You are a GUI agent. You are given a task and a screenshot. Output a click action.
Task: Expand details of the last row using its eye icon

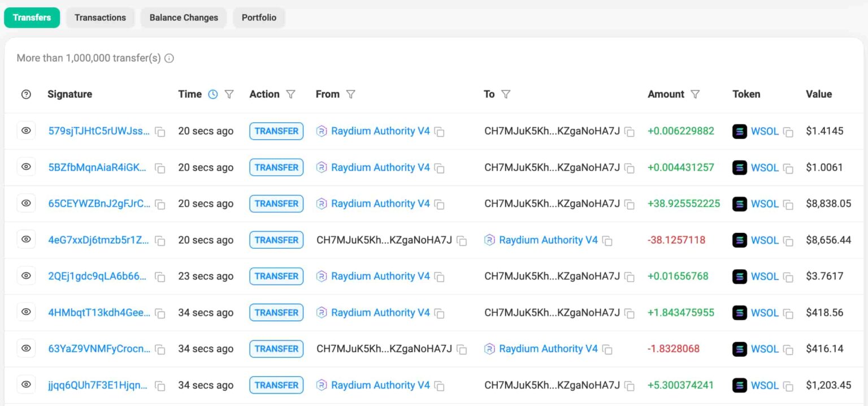click(x=26, y=385)
